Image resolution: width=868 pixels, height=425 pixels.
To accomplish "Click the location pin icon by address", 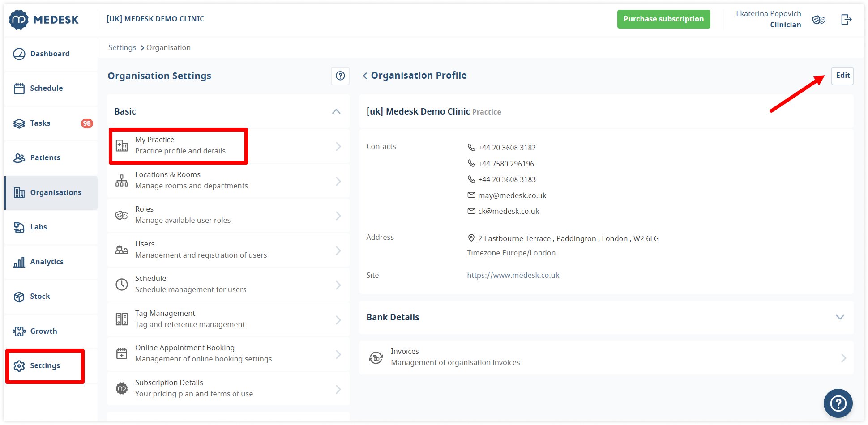I will [471, 238].
